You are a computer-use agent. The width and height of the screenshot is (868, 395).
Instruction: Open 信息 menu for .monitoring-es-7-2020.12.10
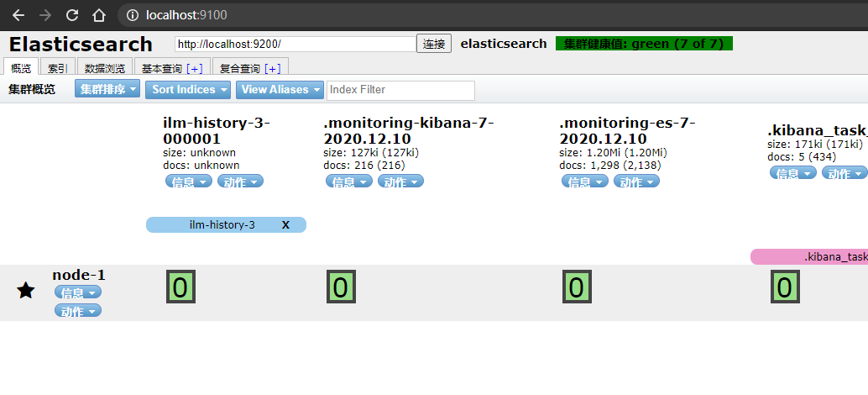click(x=585, y=182)
